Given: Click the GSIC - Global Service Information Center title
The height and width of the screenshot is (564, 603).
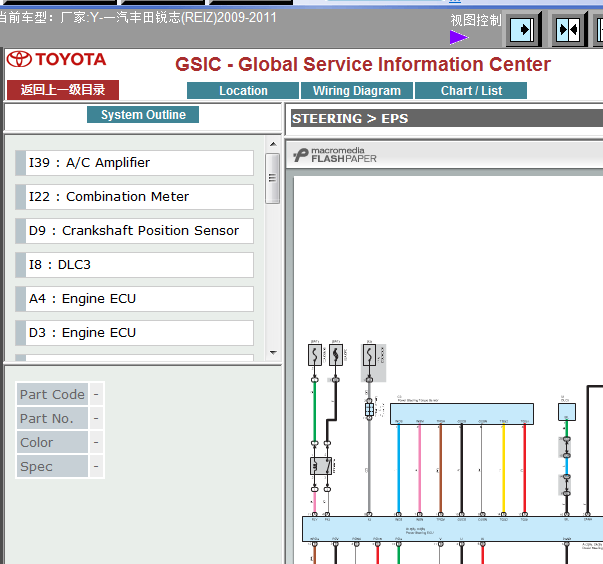Looking at the screenshot, I should [x=363, y=64].
